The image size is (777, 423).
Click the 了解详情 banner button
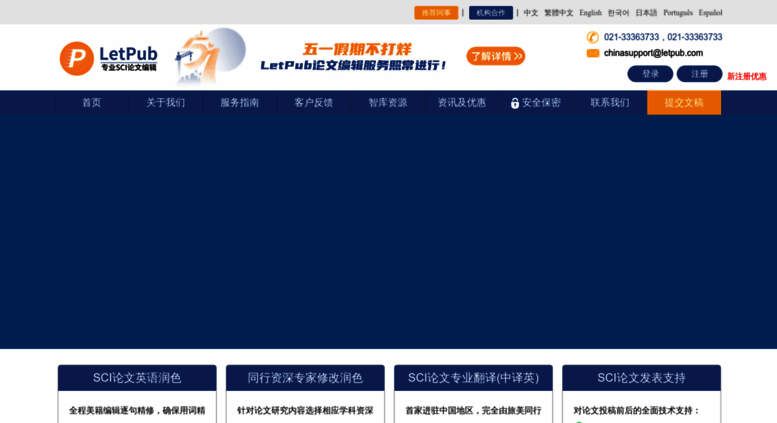coord(496,56)
